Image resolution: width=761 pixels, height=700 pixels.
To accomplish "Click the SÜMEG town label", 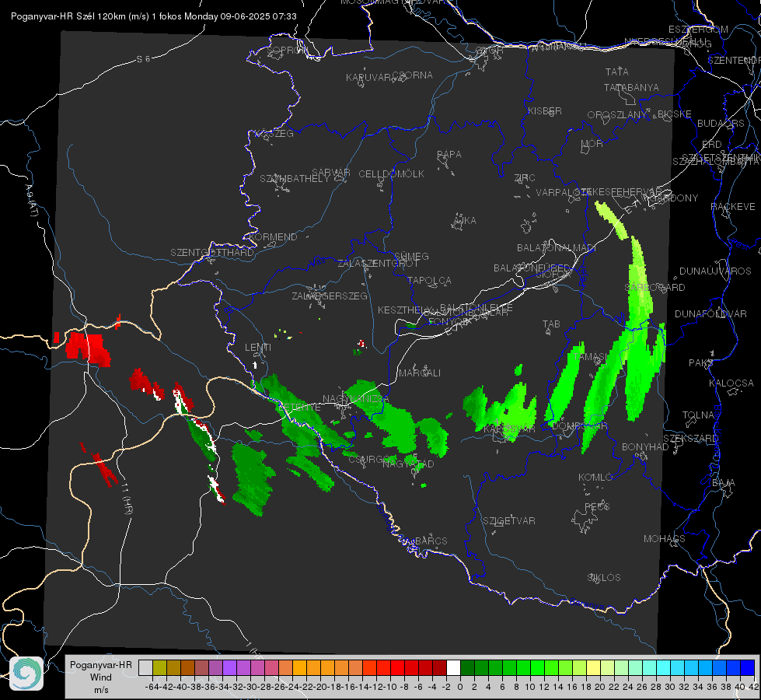I will [x=411, y=256].
